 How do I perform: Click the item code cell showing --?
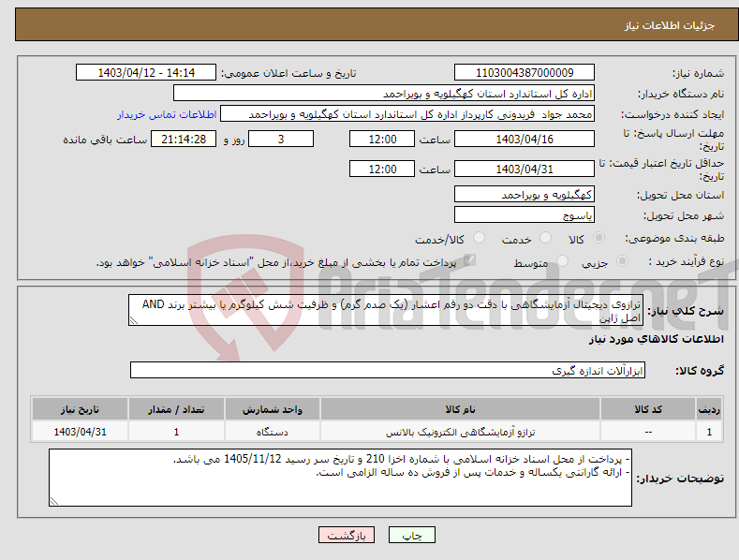point(648,432)
